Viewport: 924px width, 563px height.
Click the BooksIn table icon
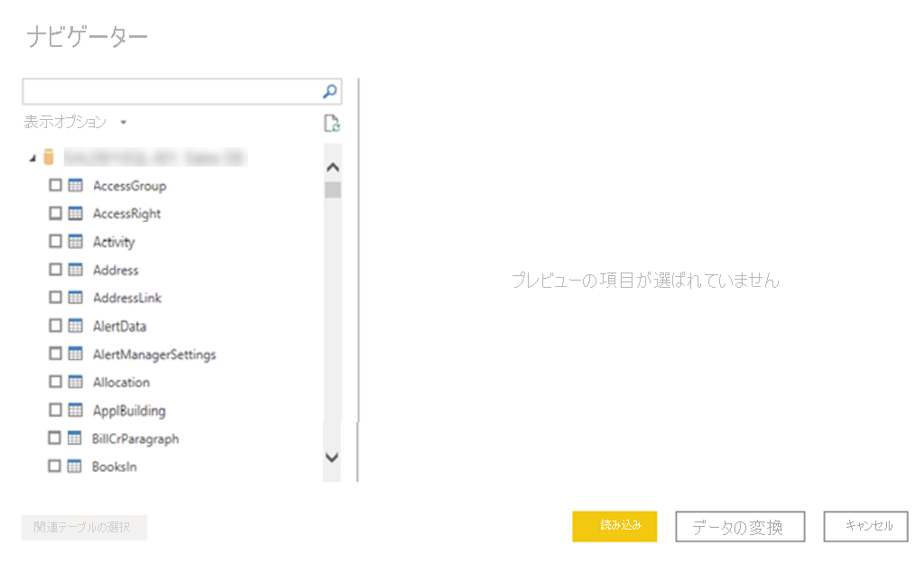76,466
